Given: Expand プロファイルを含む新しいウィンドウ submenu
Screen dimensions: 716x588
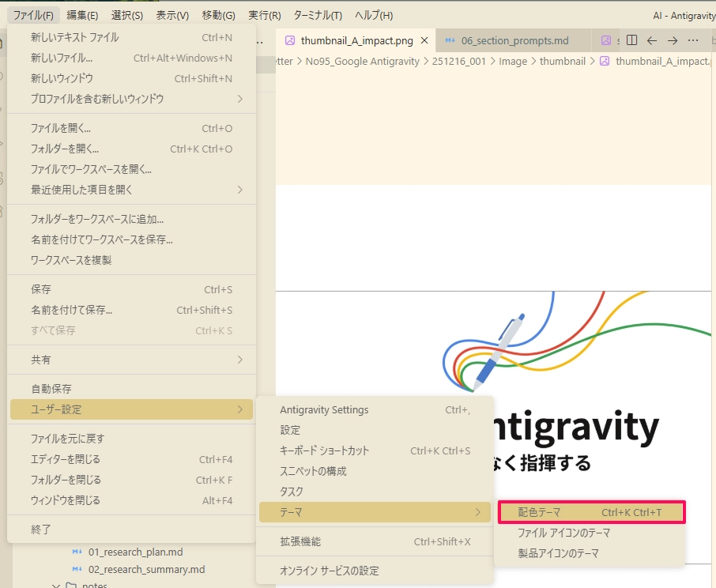Looking at the screenshot, I should coord(131,99).
